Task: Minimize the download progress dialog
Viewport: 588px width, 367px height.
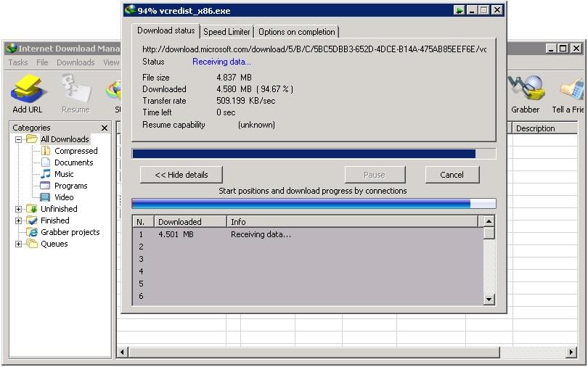Action: pyautogui.click(x=472, y=10)
